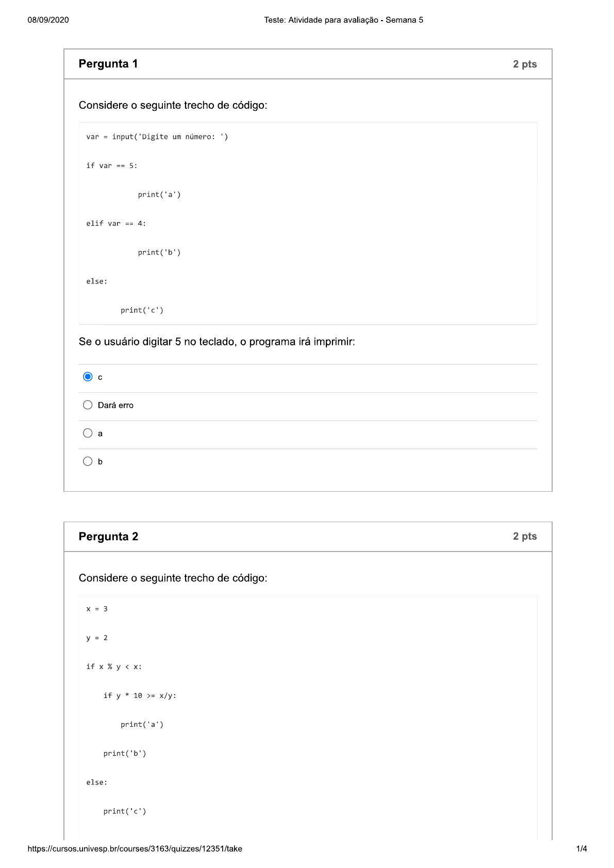Click the print('c') line in Pergunta 1
This screenshot has height=868, width=614.
tap(142, 309)
